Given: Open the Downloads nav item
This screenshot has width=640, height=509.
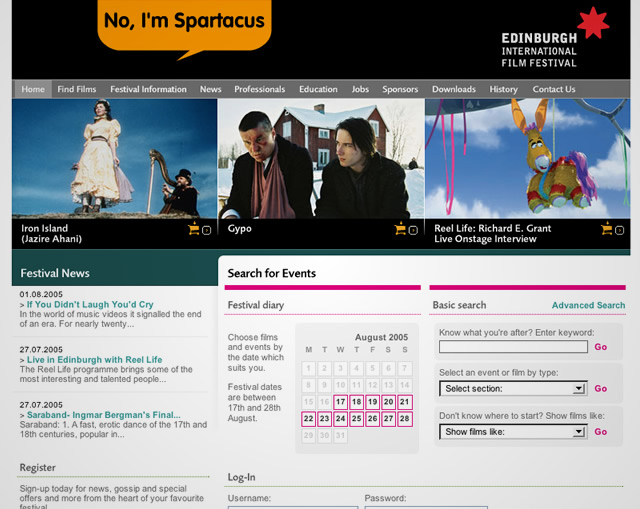Looking at the screenshot, I should [x=454, y=89].
